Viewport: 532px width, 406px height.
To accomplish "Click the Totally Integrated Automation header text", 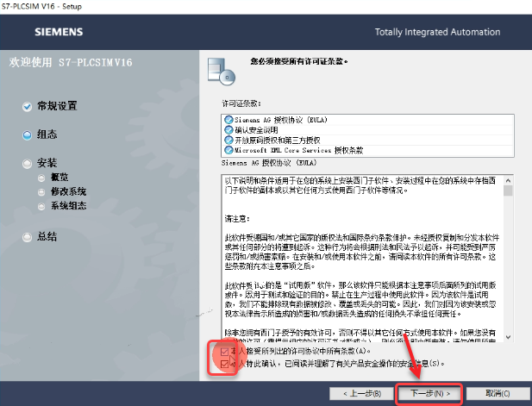I will tap(437, 32).
